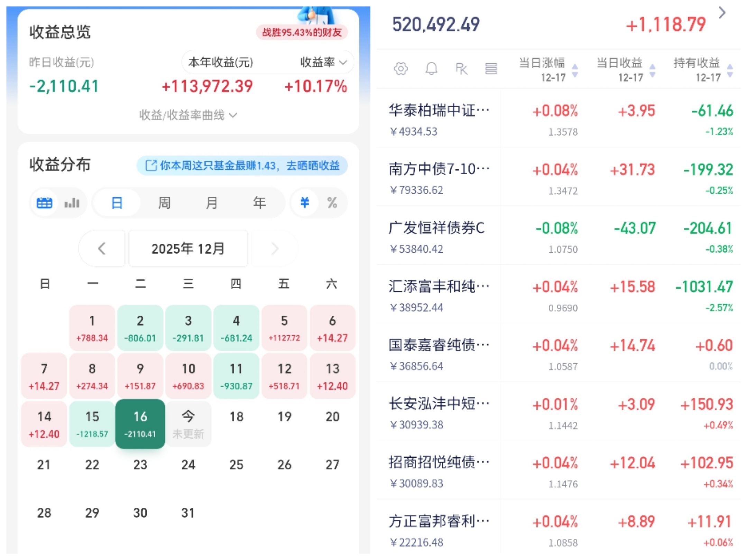Expand 收益/收益率曲线 section
Viewport: 747px width, 560px height.
coord(188,115)
